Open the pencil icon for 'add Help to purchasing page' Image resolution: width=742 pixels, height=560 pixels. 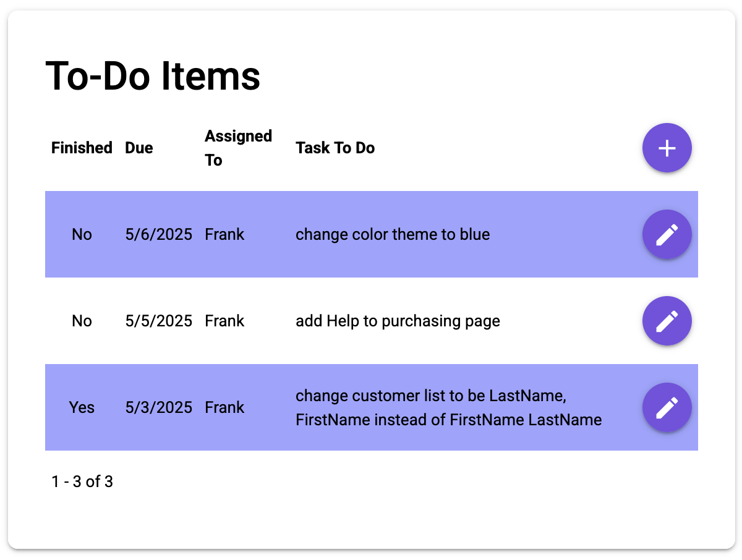(667, 321)
